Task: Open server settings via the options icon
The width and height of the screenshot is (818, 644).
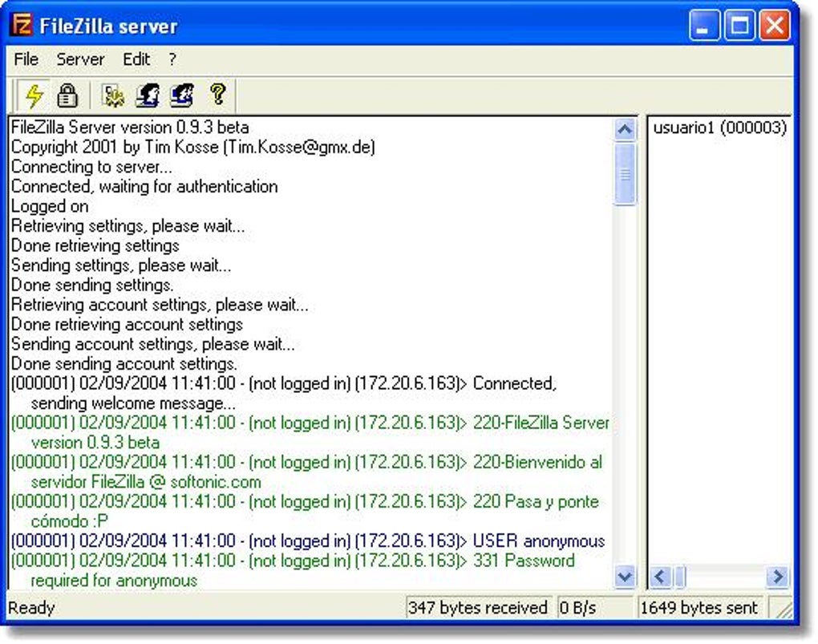Action: tap(114, 95)
